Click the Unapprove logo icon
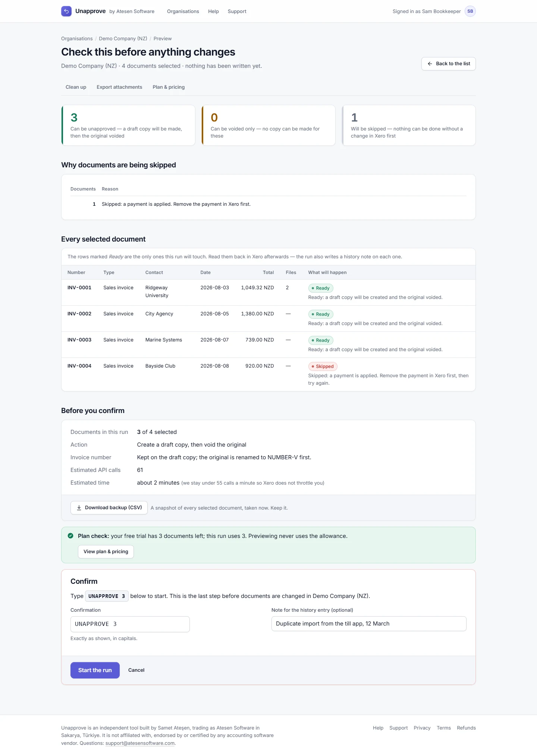 tap(66, 11)
